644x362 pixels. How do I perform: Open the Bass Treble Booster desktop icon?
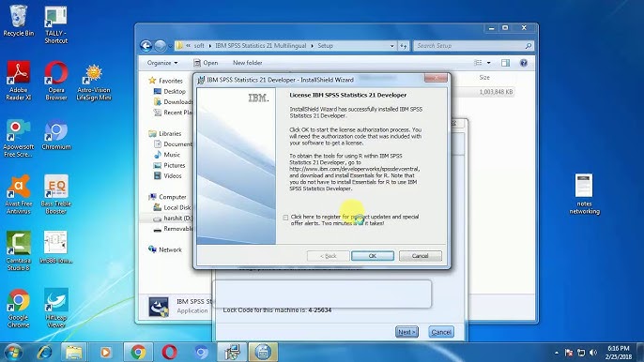(x=56, y=194)
